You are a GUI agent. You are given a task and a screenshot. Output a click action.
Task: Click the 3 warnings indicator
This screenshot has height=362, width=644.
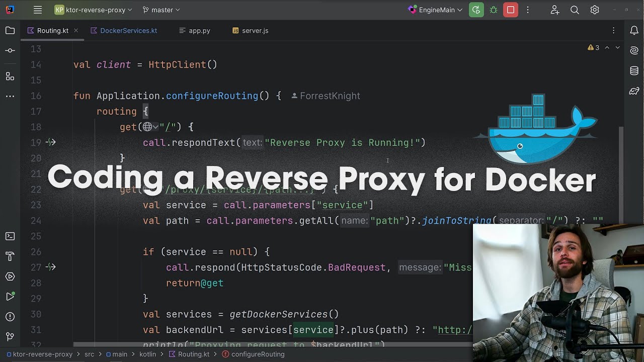click(x=593, y=48)
